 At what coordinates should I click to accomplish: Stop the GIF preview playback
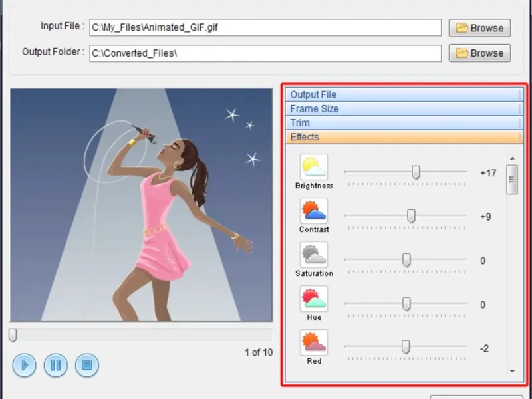[x=87, y=365]
